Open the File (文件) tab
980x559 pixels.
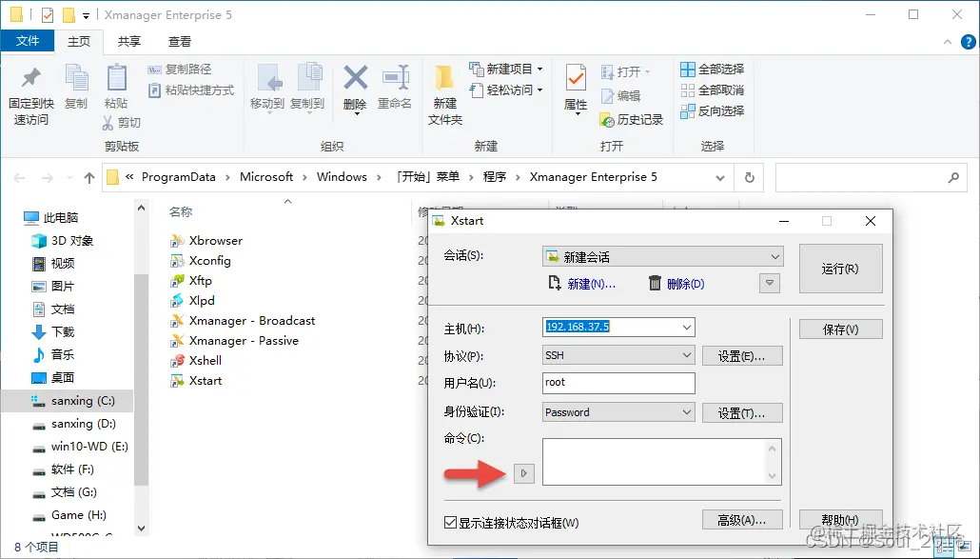28,41
